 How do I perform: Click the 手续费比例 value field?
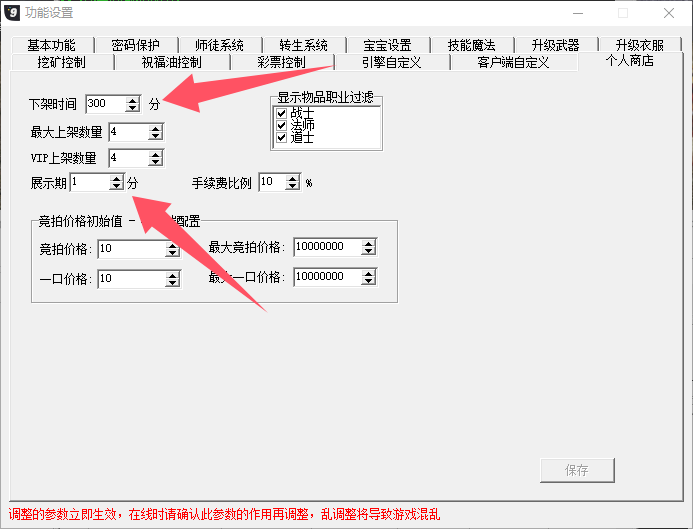point(272,182)
